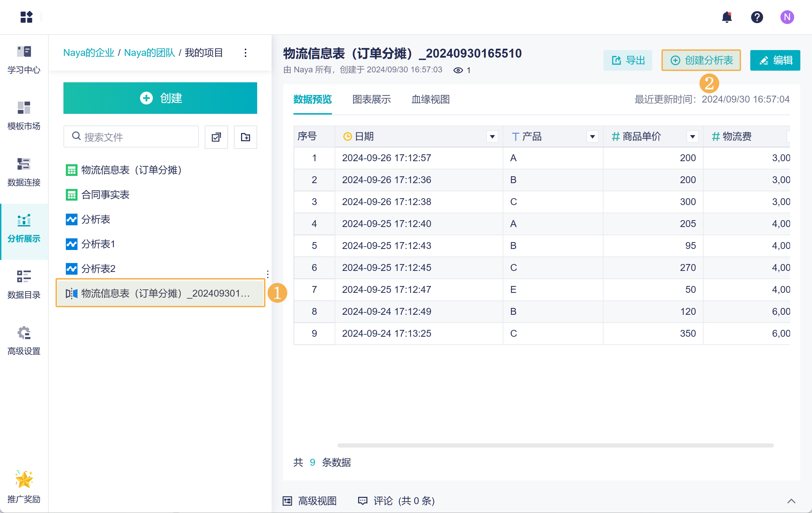Go to 数据连接 in sidebar
This screenshot has height=513, width=812.
tap(24, 172)
